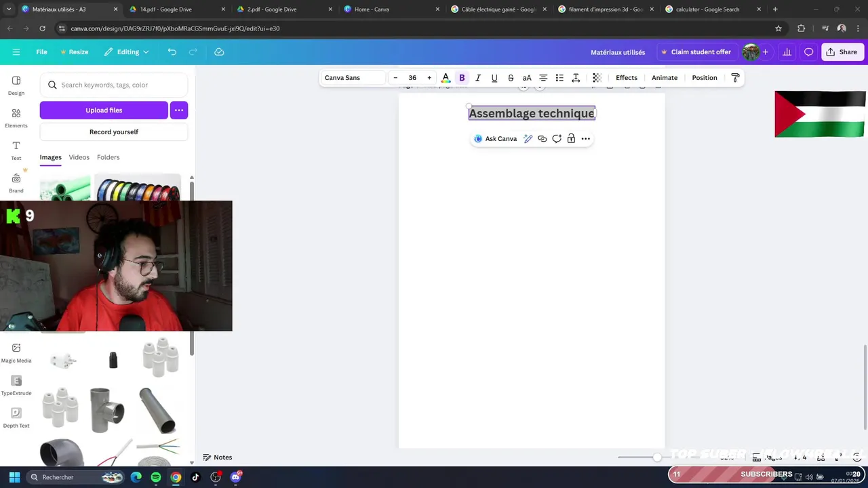The image size is (868, 488).
Task: Open Spotify from the taskbar
Action: point(156,477)
